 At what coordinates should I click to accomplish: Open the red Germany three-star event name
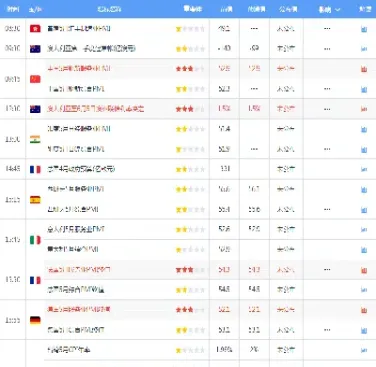click(79, 309)
